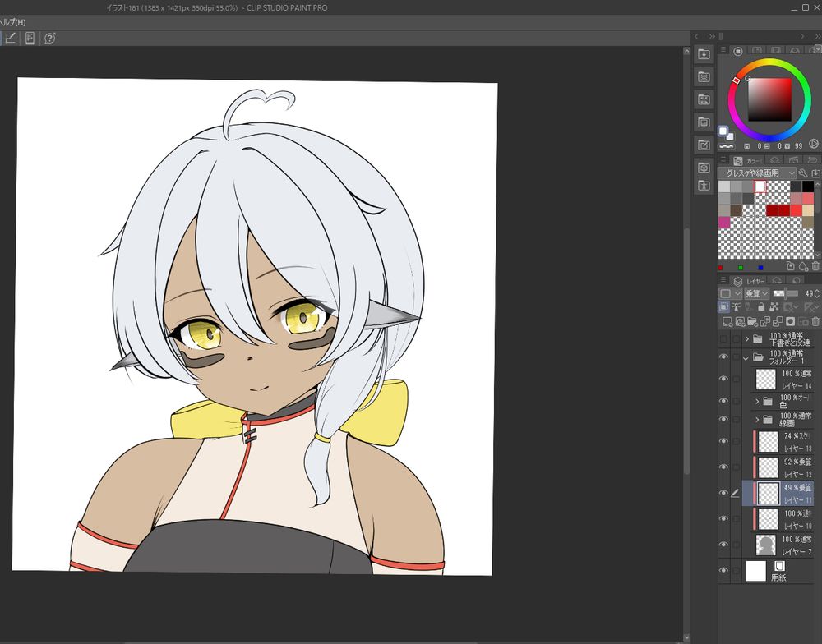Screen dimensions: 822x644
Task: Open the layer panel hamburger menu
Action: click(723, 280)
